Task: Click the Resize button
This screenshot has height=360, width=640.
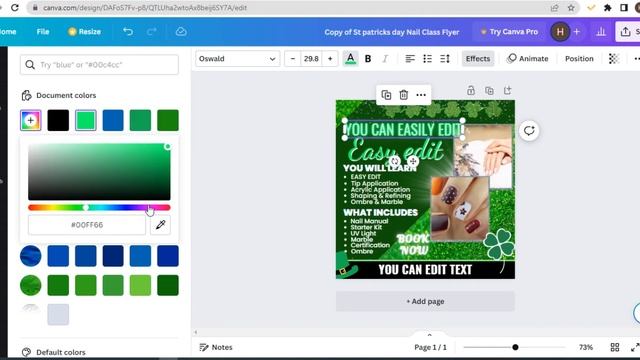Action: point(84,31)
